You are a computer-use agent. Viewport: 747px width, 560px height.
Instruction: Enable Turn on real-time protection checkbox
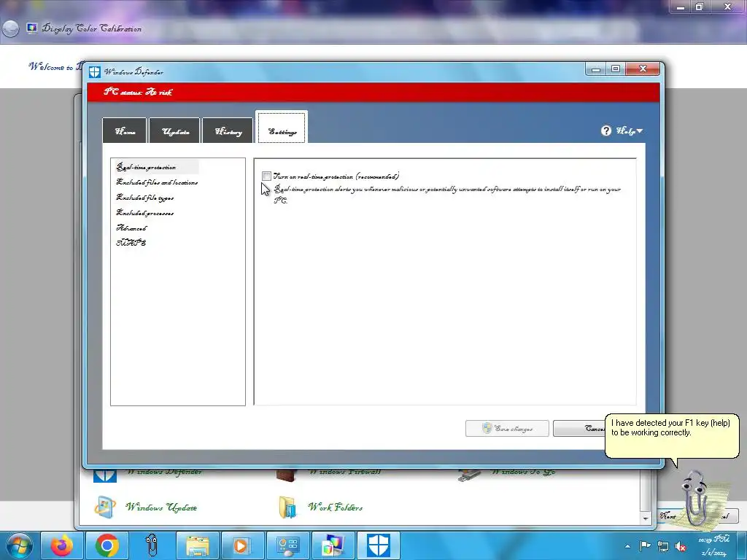click(x=266, y=176)
